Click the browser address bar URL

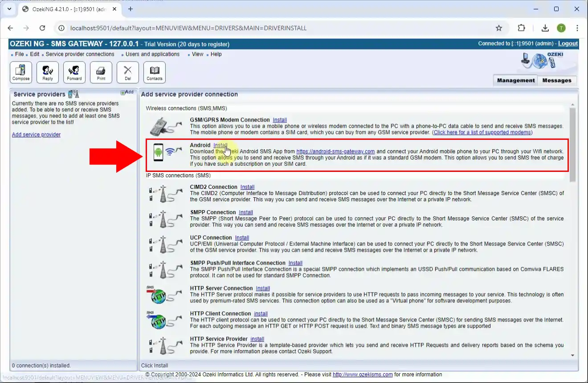[188, 28]
